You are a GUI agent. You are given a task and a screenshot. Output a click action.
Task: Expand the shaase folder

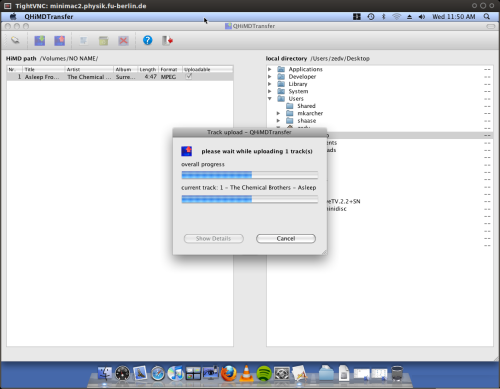tap(278, 121)
